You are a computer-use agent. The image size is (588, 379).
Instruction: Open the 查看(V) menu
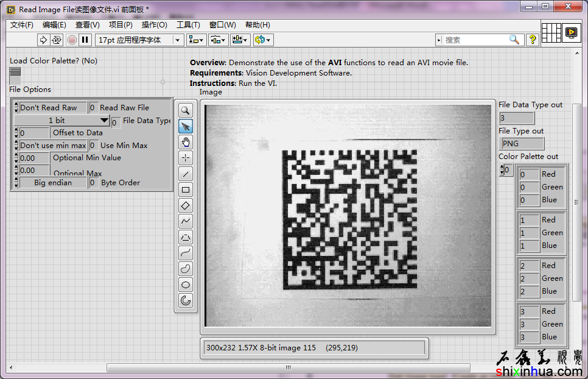(88, 25)
